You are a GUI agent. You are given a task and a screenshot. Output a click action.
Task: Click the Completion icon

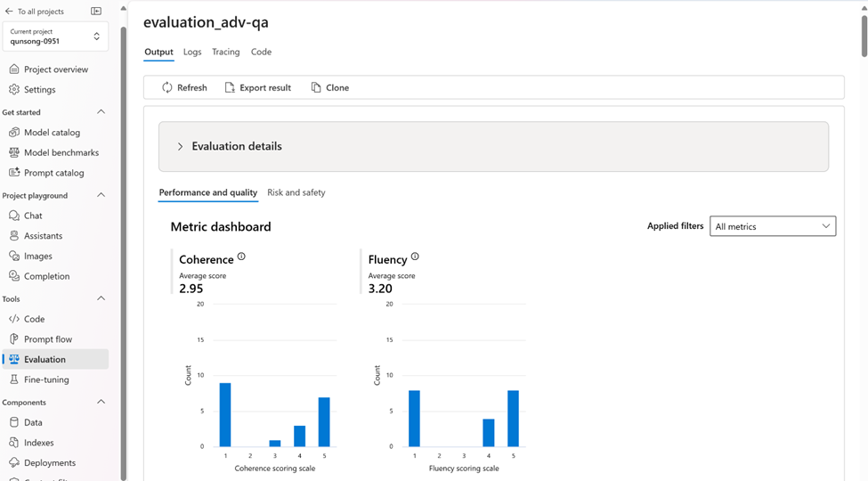[14, 276]
